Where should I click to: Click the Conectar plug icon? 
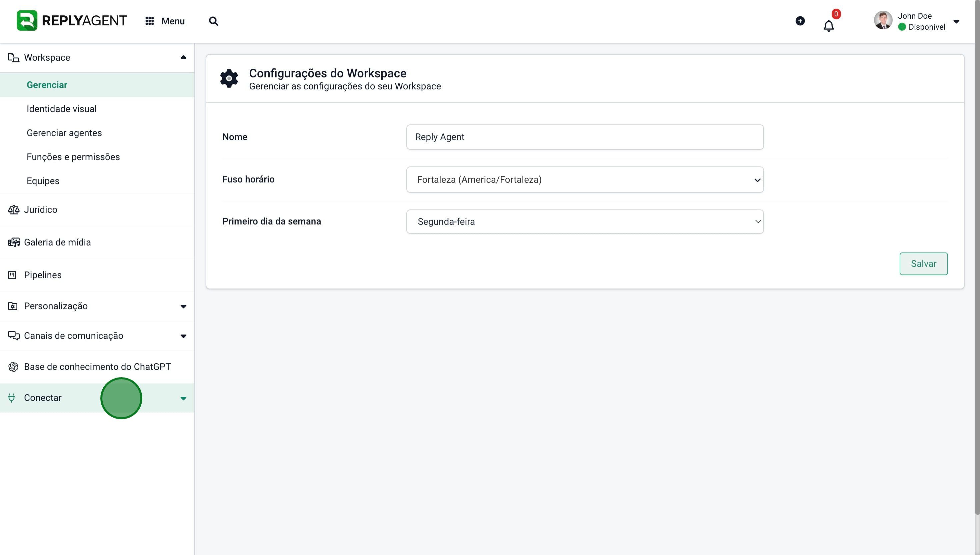11,398
